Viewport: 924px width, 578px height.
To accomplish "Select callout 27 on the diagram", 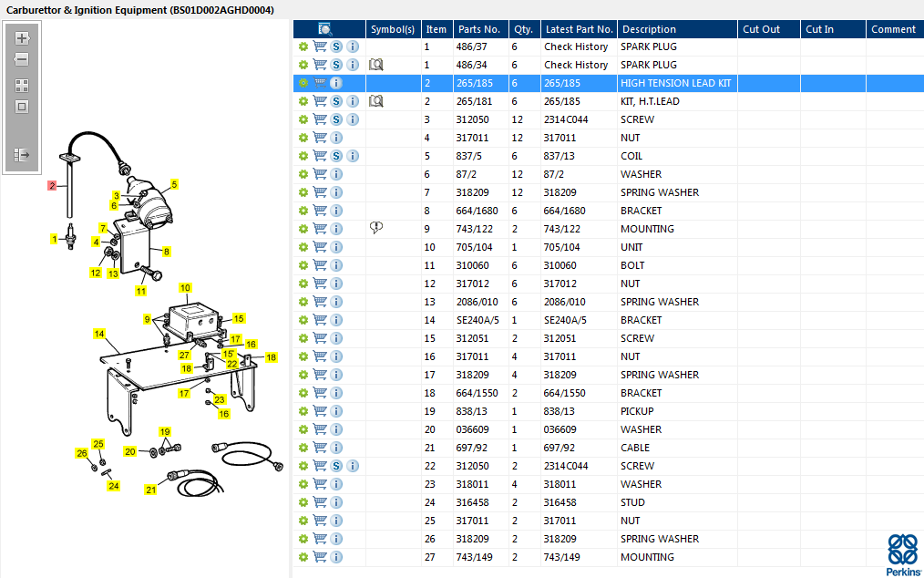I will [x=184, y=355].
